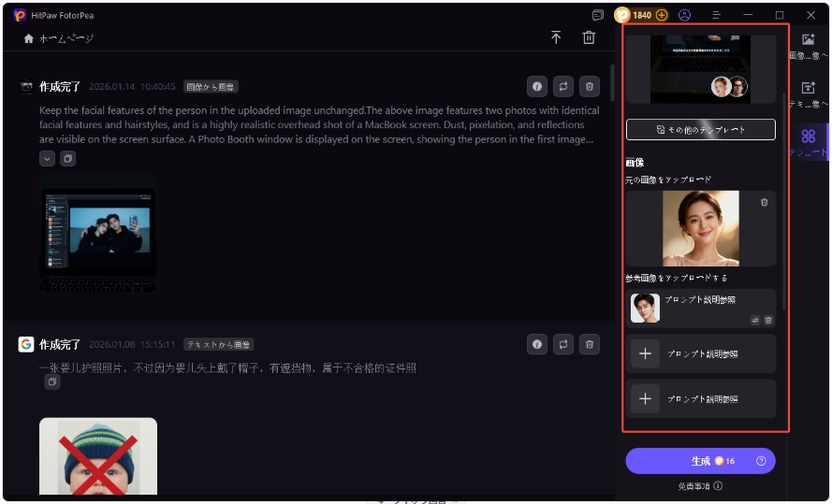This screenshot has width=832, height=504.
Task: Click the 1840 coin balance icon
Action: point(621,15)
